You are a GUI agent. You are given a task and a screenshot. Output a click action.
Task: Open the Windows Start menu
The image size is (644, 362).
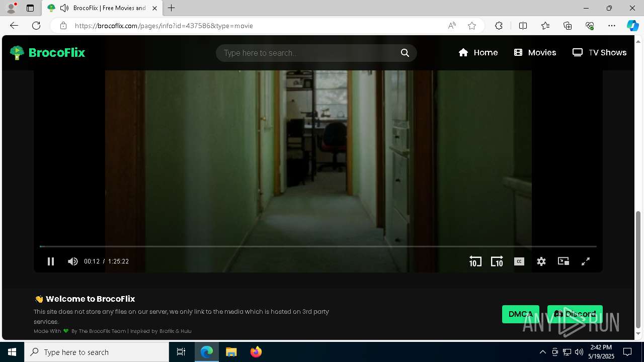coord(12,352)
